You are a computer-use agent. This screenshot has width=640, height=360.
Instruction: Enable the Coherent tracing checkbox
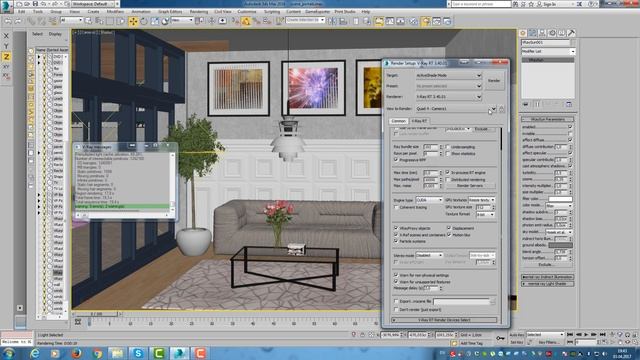pyautogui.click(x=396, y=207)
